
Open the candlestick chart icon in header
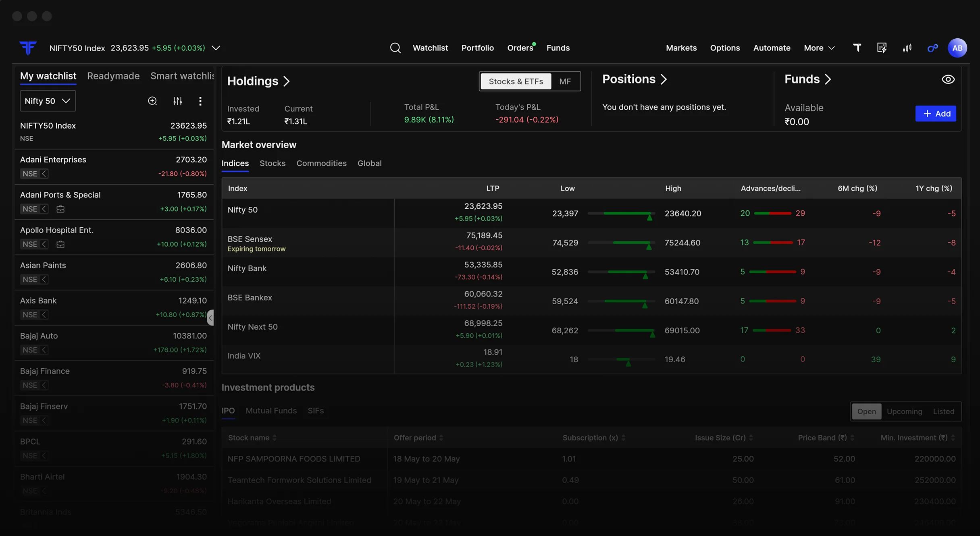pyautogui.click(x=907, y=48)
